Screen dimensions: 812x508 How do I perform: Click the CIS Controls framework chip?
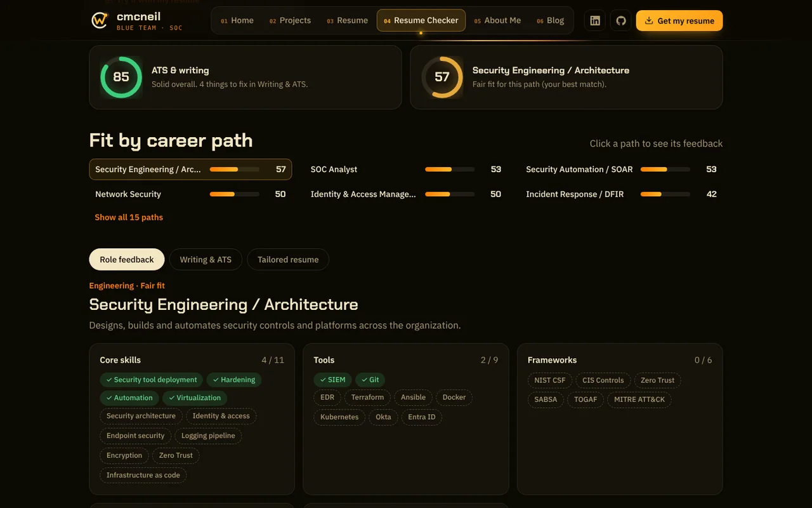(603, 380)
